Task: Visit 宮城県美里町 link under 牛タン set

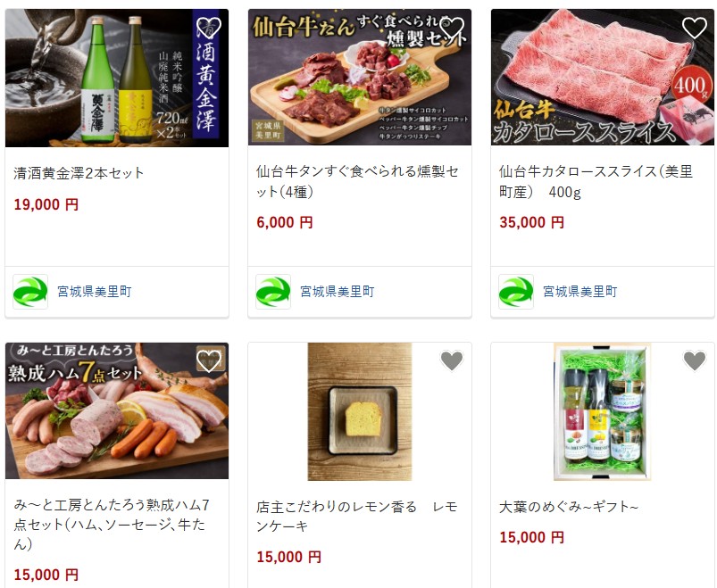Action: [x=337, y=292]
